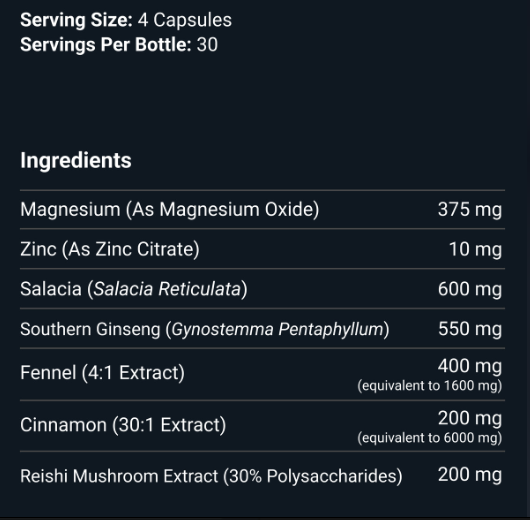Screen dimensions: 530x520
Task: Select the Serving Size label
Action: tap(76, 20)
